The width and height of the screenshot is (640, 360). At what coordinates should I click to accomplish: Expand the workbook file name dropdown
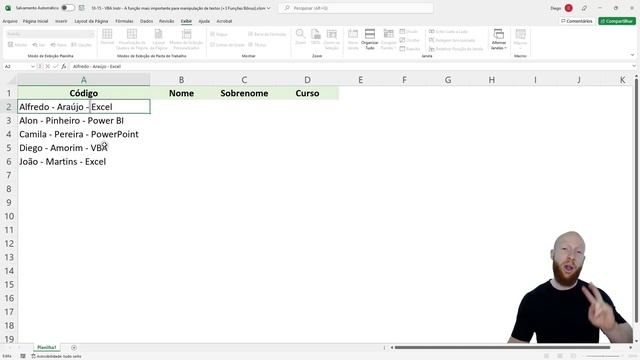click(x=268, y=8)
